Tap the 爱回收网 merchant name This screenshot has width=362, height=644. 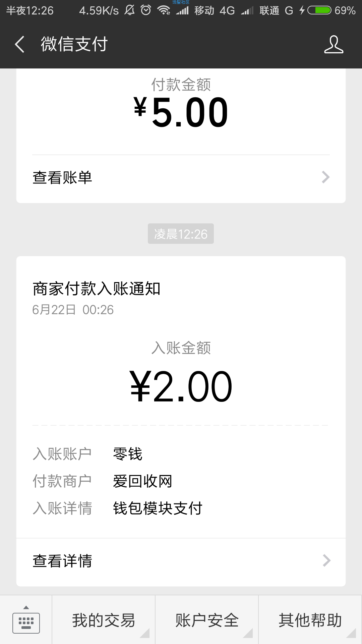click(x=143, y=481)
